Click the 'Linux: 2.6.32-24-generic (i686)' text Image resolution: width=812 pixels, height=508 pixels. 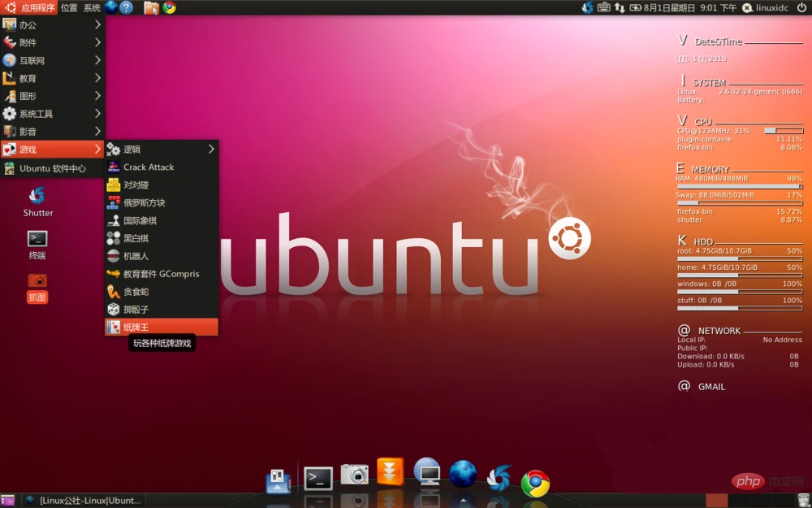(x=740, y=92)
